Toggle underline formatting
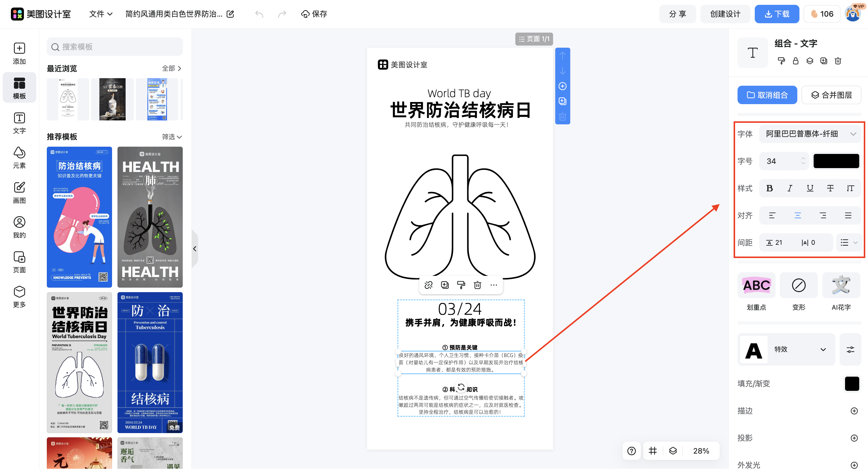Screen dimensions: 868x469 810,188
